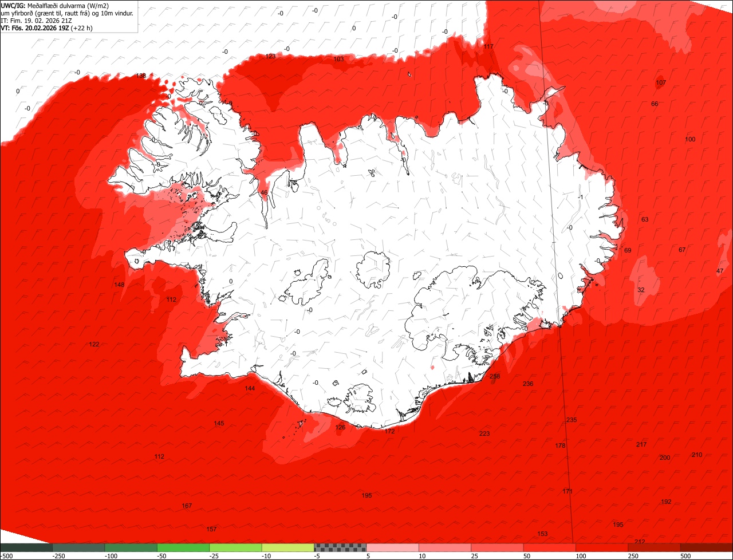The width and height of the screenshot is (733, 560).
Task: Click the flux value 117 in the north
Action: [488, 46]
